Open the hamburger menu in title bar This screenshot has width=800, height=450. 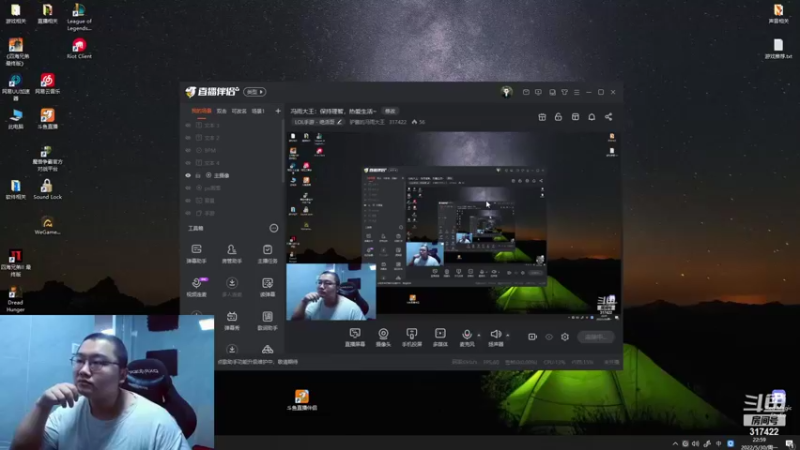[x=577, y=92]
